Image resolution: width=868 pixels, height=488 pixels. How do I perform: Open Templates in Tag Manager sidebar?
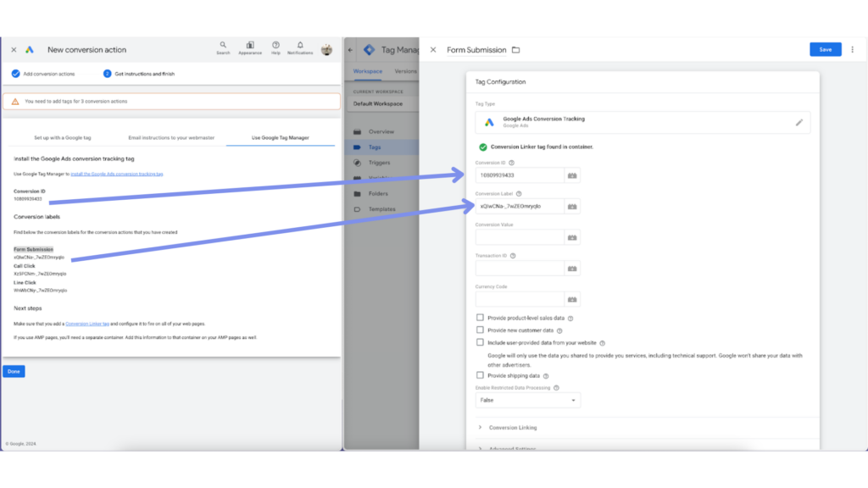(x=381, y=209)
